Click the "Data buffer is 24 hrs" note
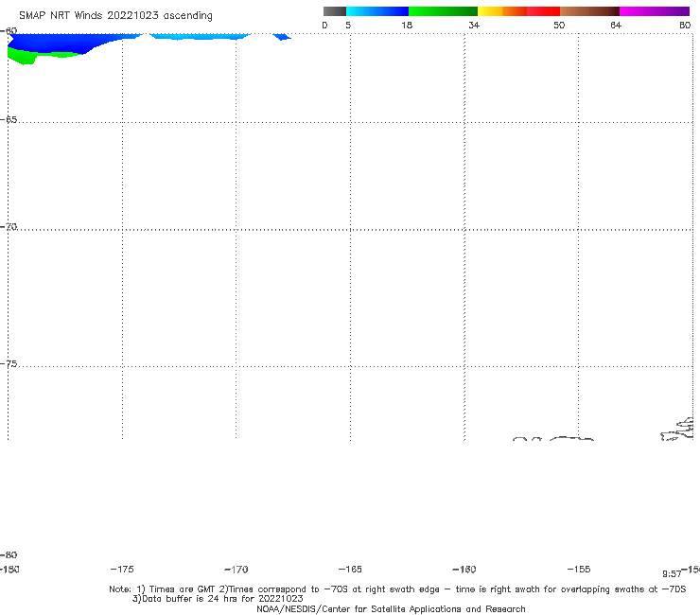This screenshot has height=615, width=700. [218, 599]
